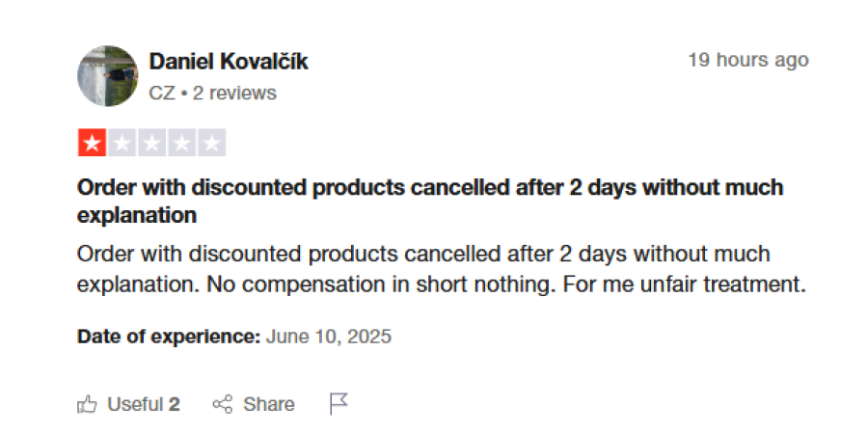Click the "19 hours ago" timestamp
Screen dimensions: 868x433
pyautogui.click(x=747, y=60)
